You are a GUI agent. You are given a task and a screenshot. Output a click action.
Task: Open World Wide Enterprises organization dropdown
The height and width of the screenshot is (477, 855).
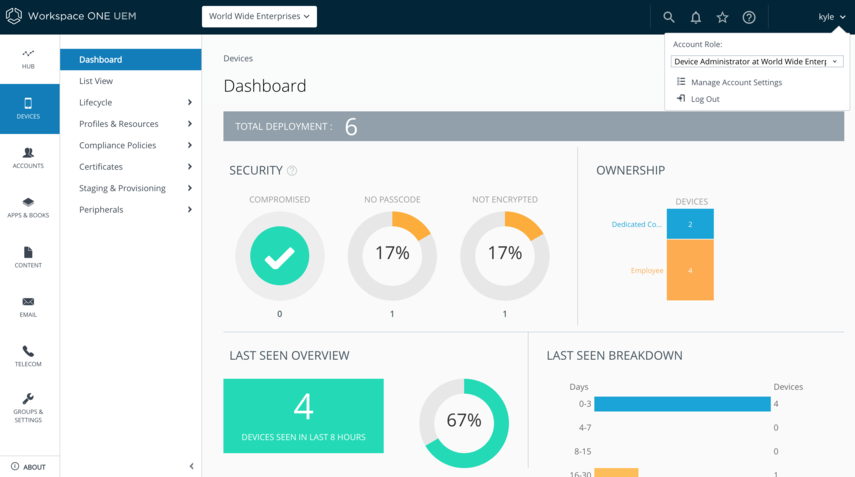pos(259,16)
